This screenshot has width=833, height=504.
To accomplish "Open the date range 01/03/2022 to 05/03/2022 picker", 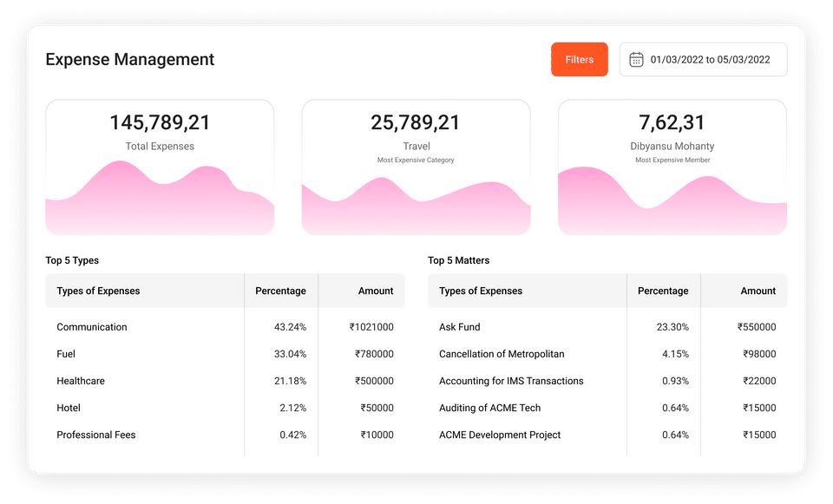I will point(710,60).
